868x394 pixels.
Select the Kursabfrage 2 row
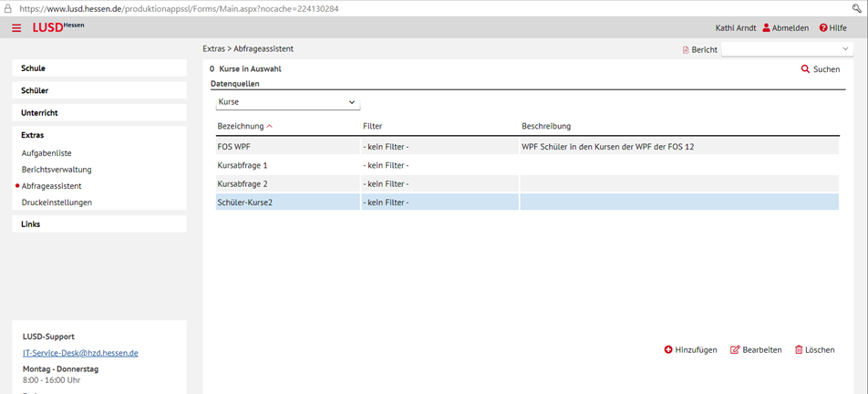[x=527, y=183]
